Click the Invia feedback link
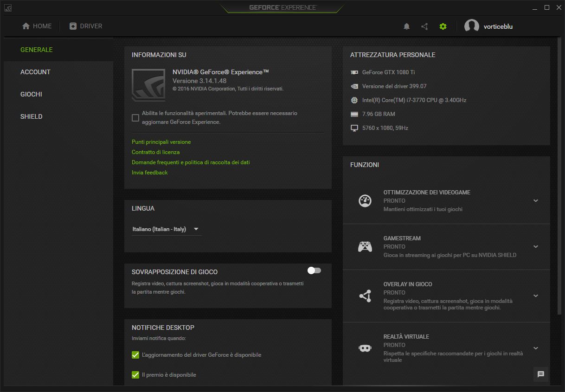The width and height of the screenshot is (565, 392). [149, 173]
